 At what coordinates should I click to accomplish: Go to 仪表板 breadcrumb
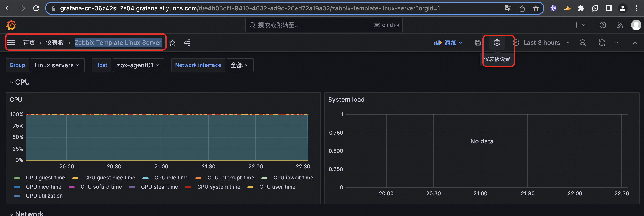55,43
